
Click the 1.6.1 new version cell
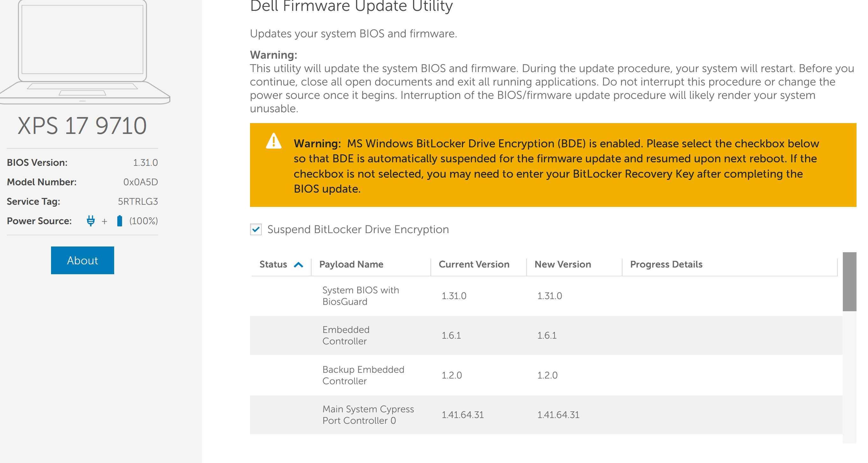click(547, 335)
